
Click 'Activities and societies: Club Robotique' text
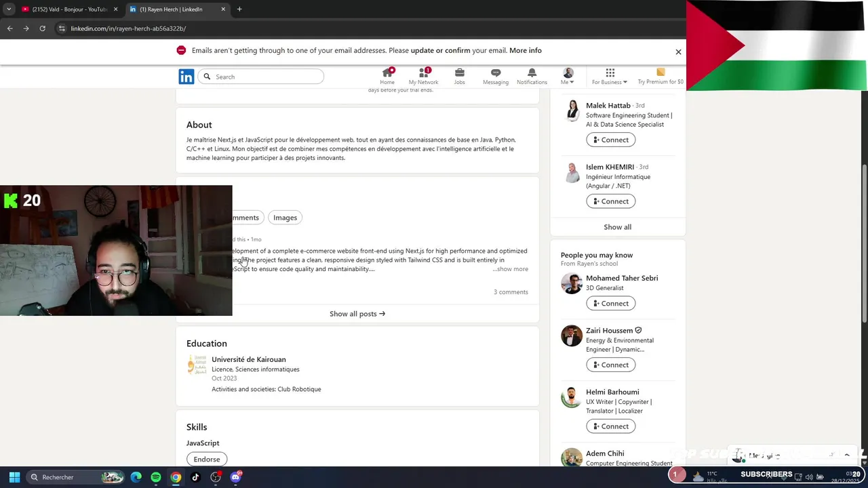267,389
